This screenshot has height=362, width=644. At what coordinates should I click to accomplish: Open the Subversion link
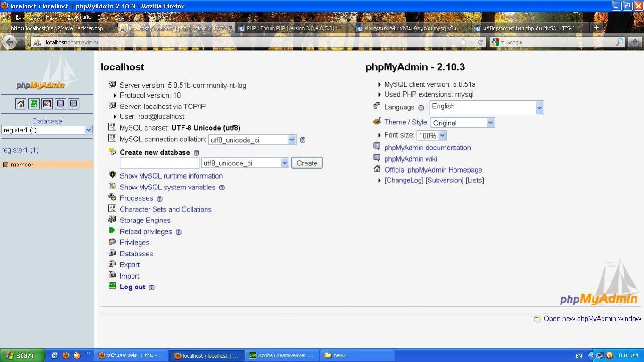[445, 180]
